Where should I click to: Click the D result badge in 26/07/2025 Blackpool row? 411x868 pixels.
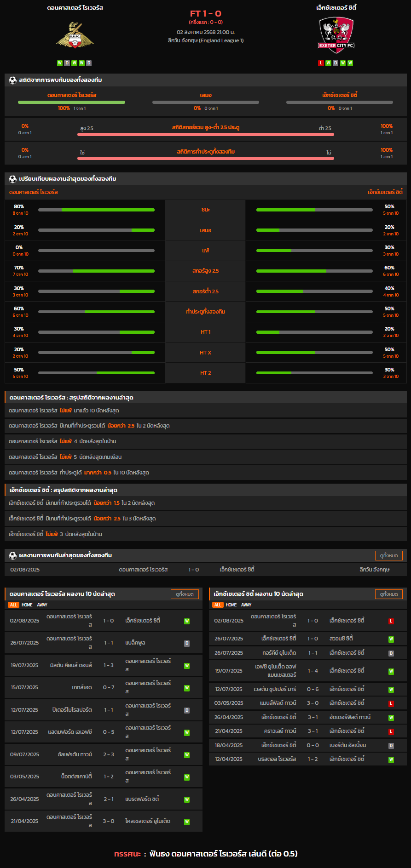187,643
